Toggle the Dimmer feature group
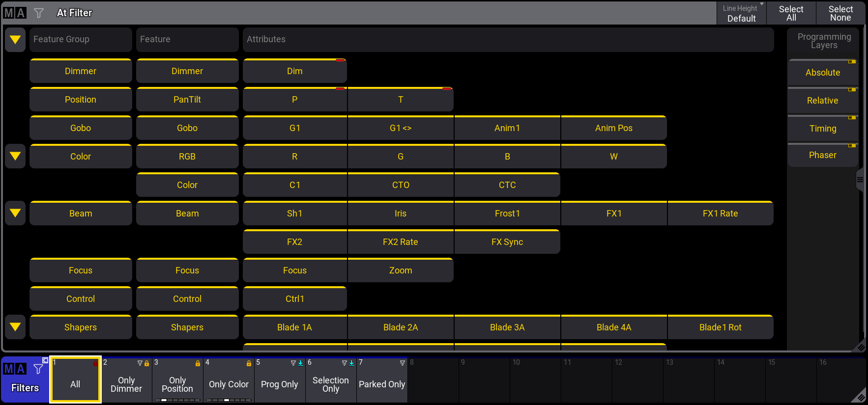 81,71
